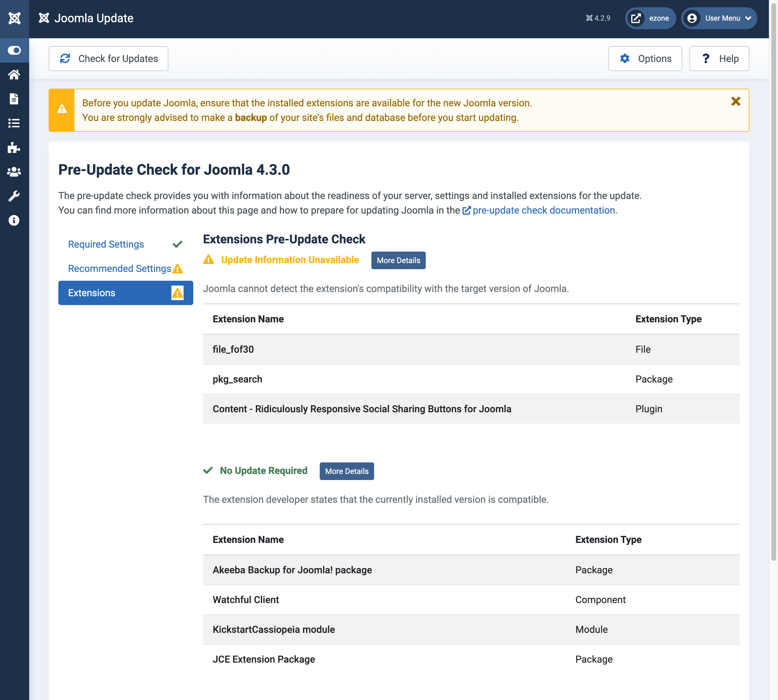The height and width of the screenshot is (700, 778).
Task: Open the Home Dashboard from the sidebar
Action: [14, 75]
